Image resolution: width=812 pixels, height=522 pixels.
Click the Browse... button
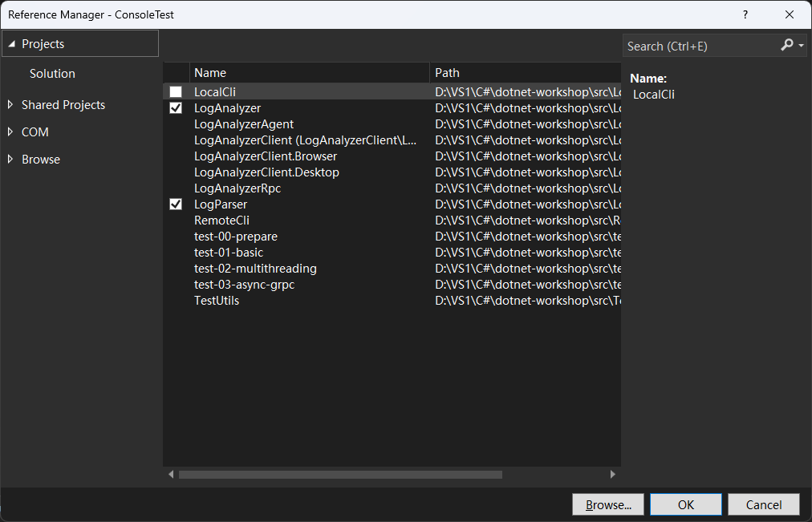[608, 504]
